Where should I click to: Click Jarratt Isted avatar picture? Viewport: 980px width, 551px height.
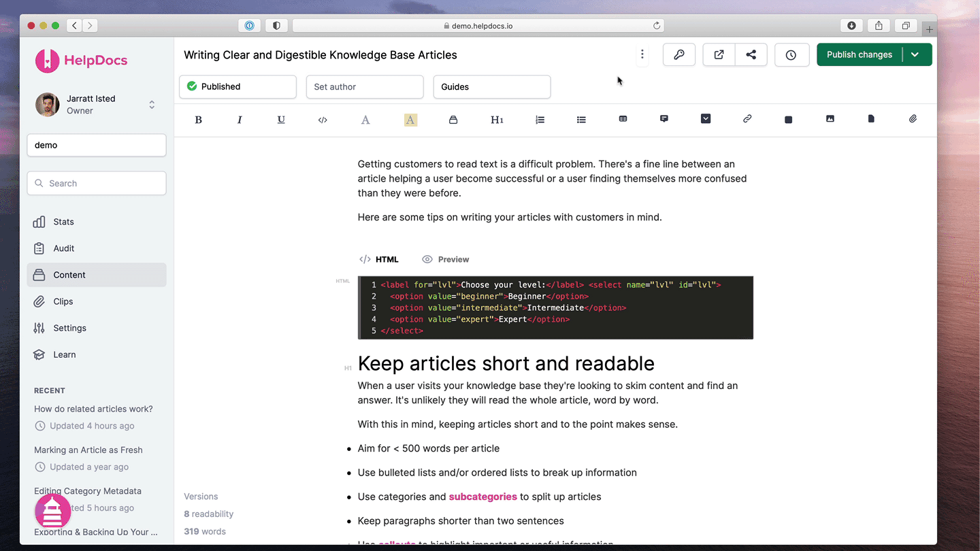[x=48, y=105]
